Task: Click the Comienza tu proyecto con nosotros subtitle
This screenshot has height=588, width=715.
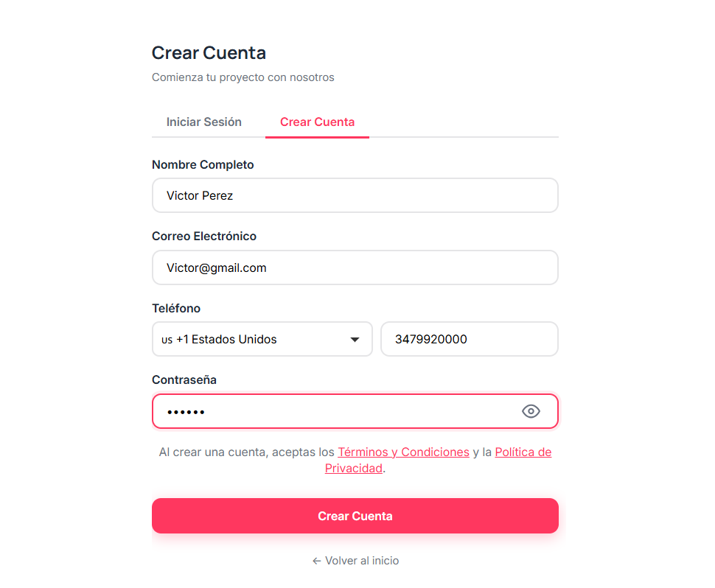Action: tap(243, 77)
